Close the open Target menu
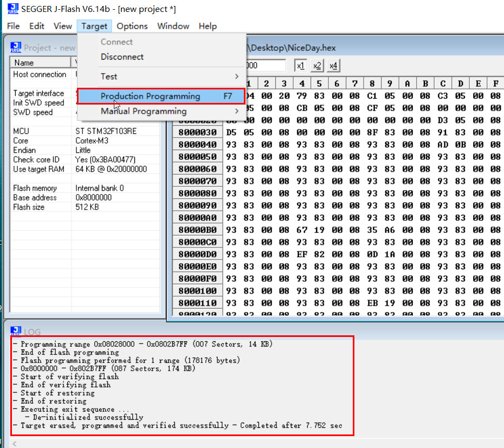 tap(94, 26)
